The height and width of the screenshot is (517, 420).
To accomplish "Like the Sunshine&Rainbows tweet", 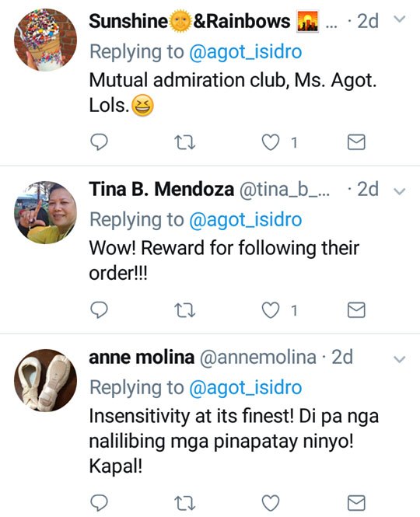I will (271, 142).
